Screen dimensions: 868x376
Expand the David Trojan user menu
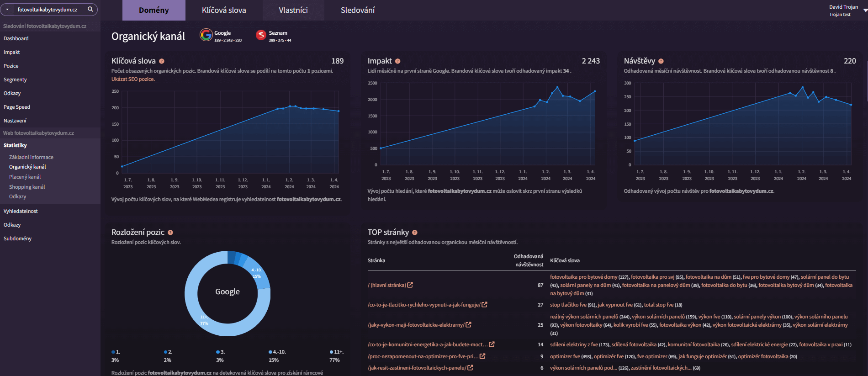tap(865, 10)
